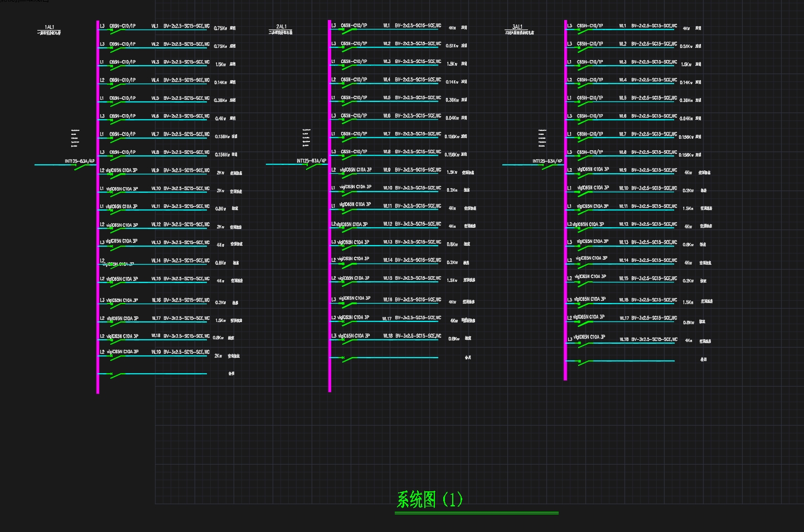
Task: Pick the INT125-63A/4P label feeding panel 3AL1
Action: (548, 161)
